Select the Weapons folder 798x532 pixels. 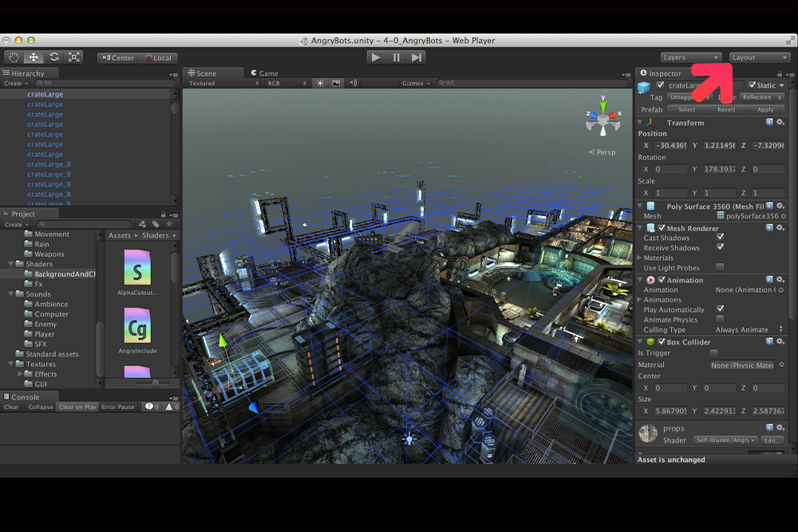click(49, 254)
